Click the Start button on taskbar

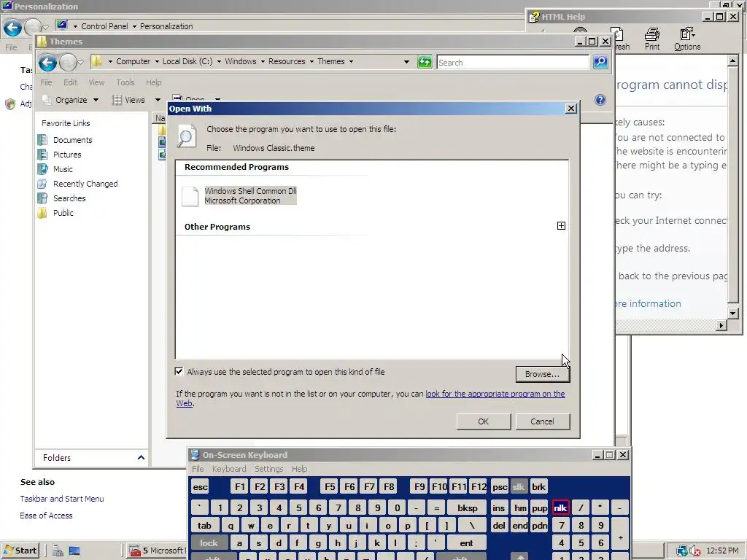pos(20,551)
